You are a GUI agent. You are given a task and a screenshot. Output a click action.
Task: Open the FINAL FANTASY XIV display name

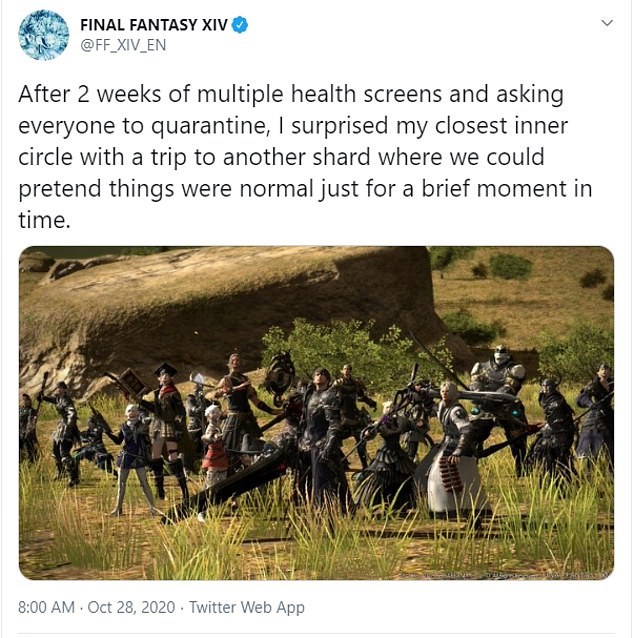pyautogui.click(x=154, y=25)
